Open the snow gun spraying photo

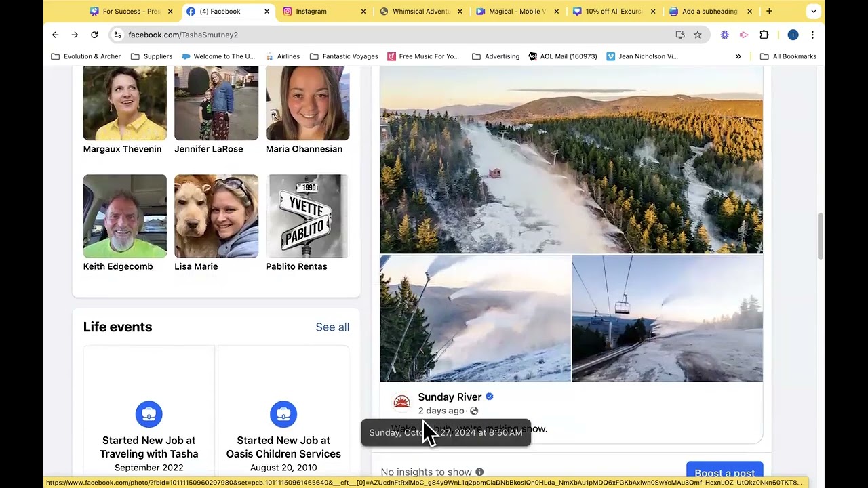(x=475, y=318)
